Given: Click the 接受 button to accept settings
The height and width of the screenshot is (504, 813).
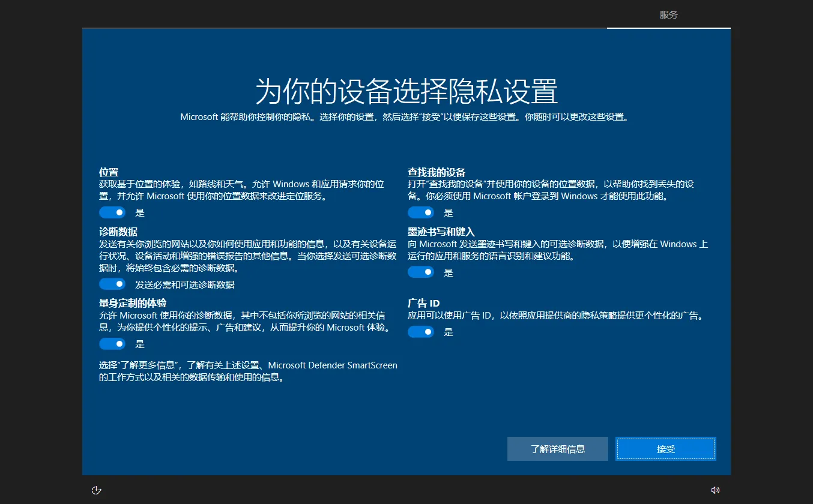Looking at the screenshot, I should coord(665,448).
